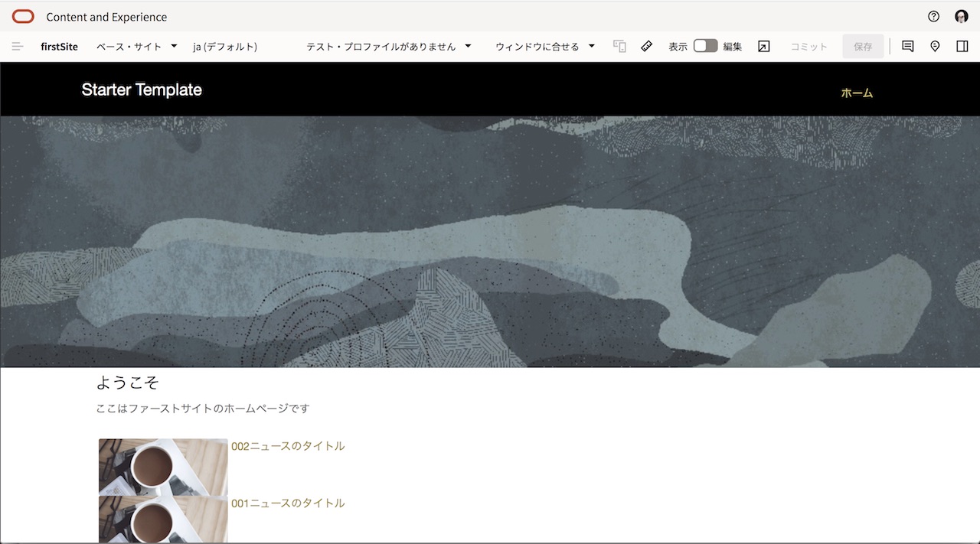Switch the 表示/編集 toggle to edit mode
This screenshot has height=544, width=980.
tap(705, 47)
